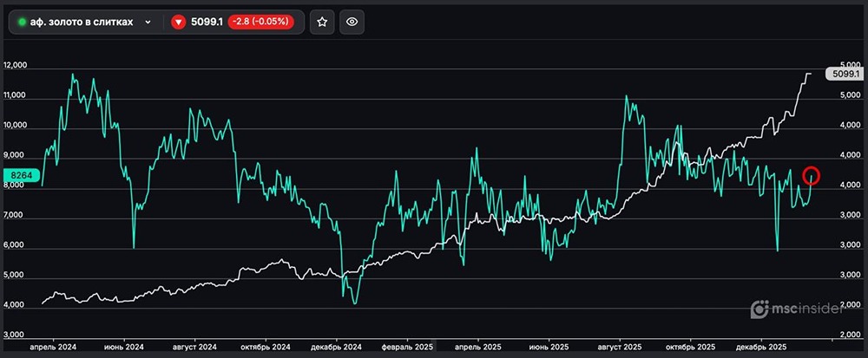Toggle chart visibility with the eye icon
The image size is (868, 358).
click(x=352, y=22)
